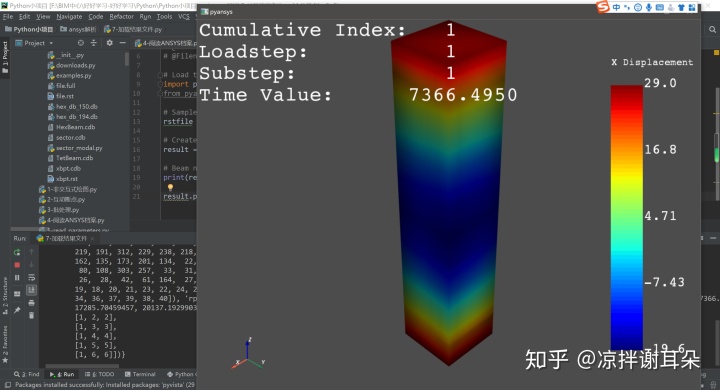Hide the Project panel with the minus icon
The width and height of the screenshot is (720, 390).
[123, 43]
